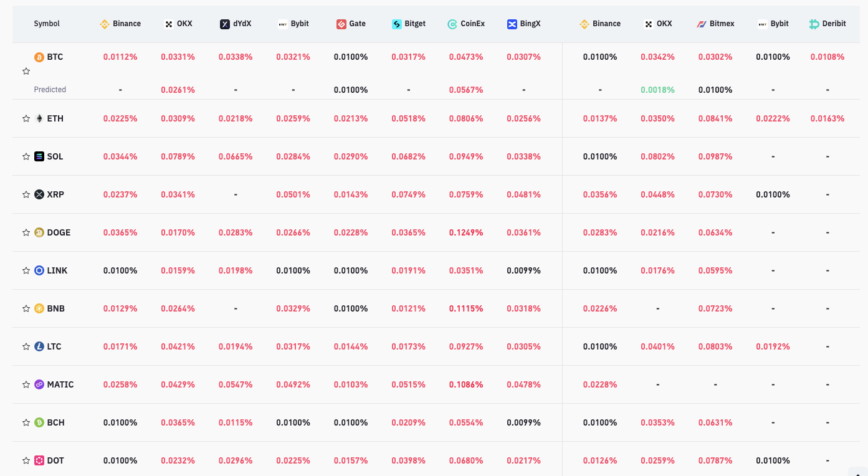Click the Solana coin icon

click(39, 156)
